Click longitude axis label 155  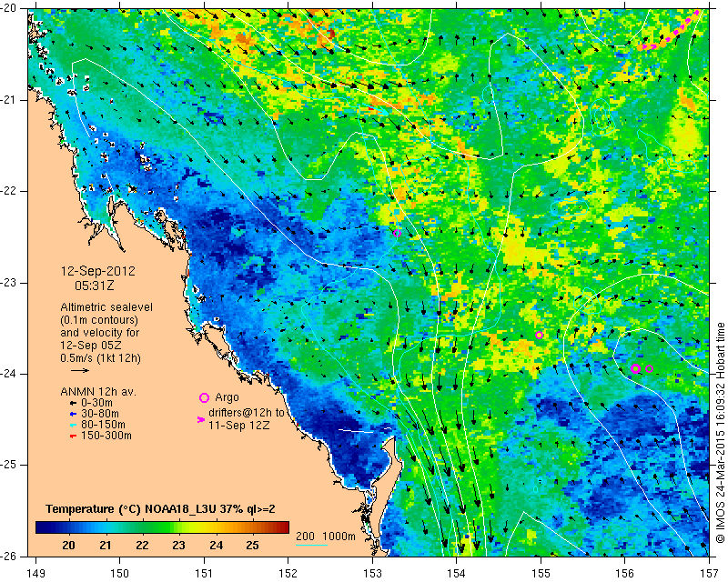coord(541,573)
